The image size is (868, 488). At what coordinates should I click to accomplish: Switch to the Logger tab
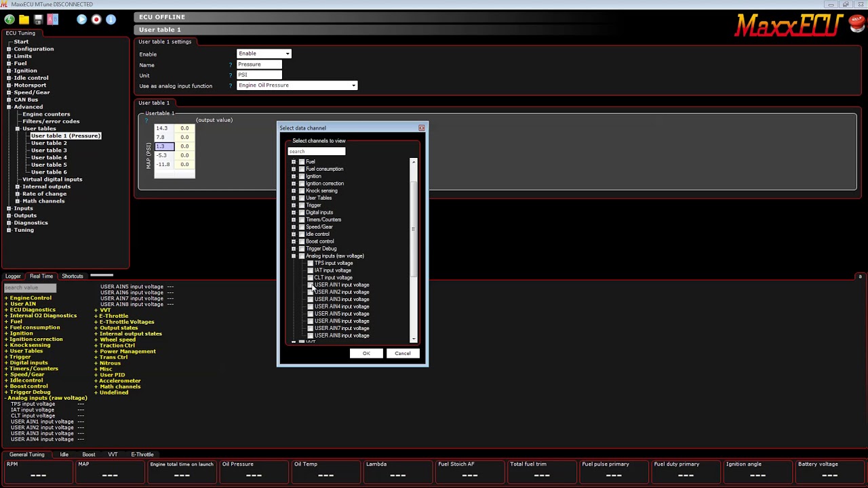(13, 277)
